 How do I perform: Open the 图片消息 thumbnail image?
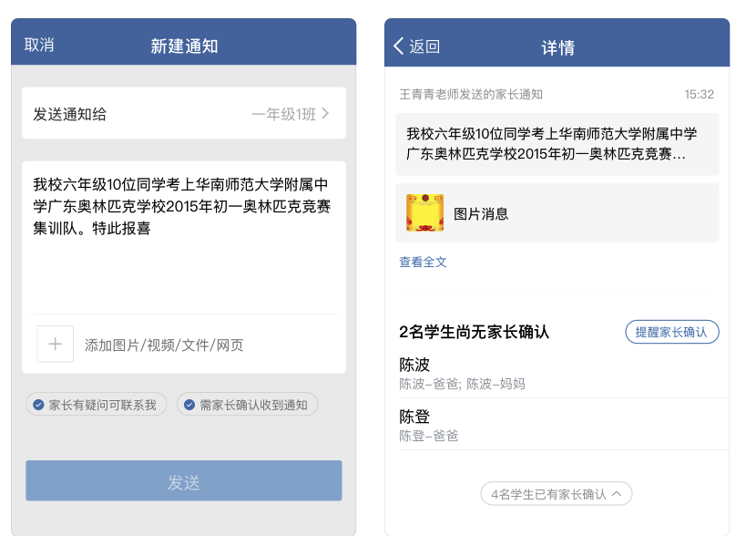pos(424,212)
